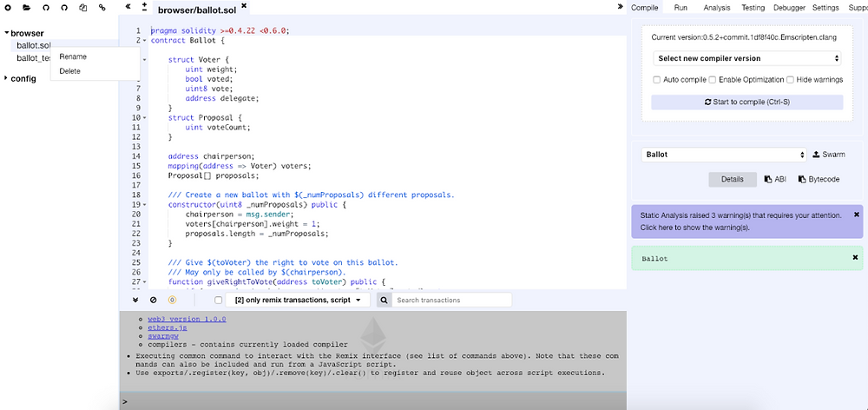The width and height of the screenshot is (868, 410).
Task: Click the plus-minus font size icon
Action: [x=144, y=7]
